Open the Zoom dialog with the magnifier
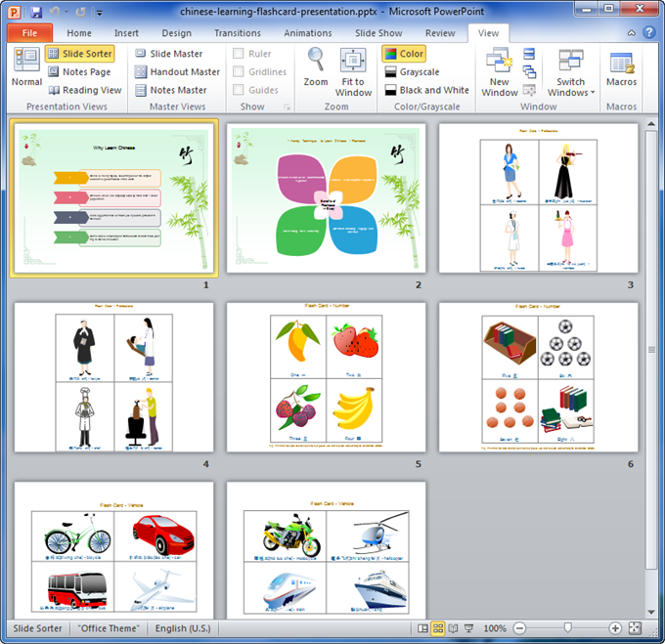 (x=316, y=67)
